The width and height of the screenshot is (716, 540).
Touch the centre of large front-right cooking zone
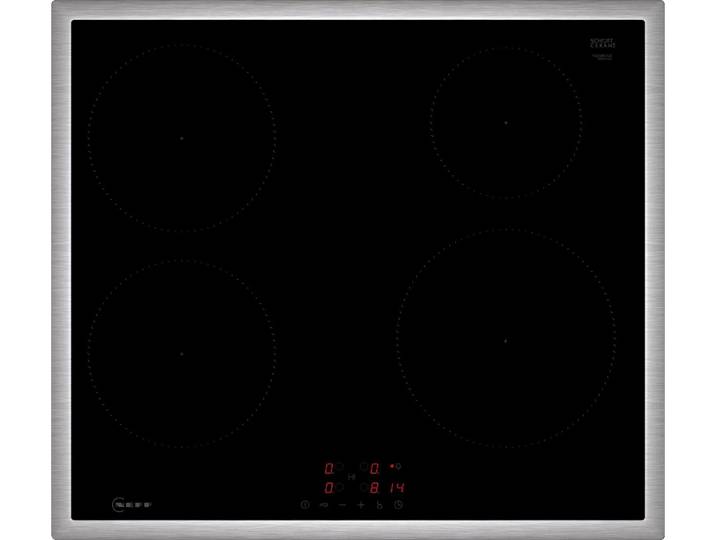click(x=505, y=341)
